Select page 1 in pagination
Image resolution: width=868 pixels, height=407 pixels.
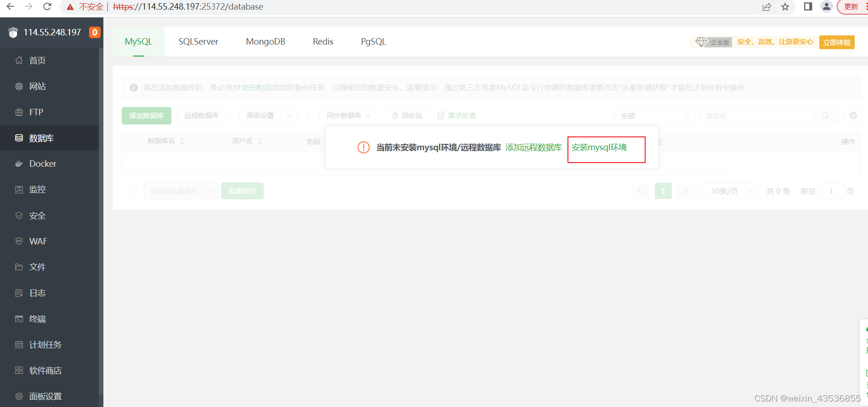(663, 191)
